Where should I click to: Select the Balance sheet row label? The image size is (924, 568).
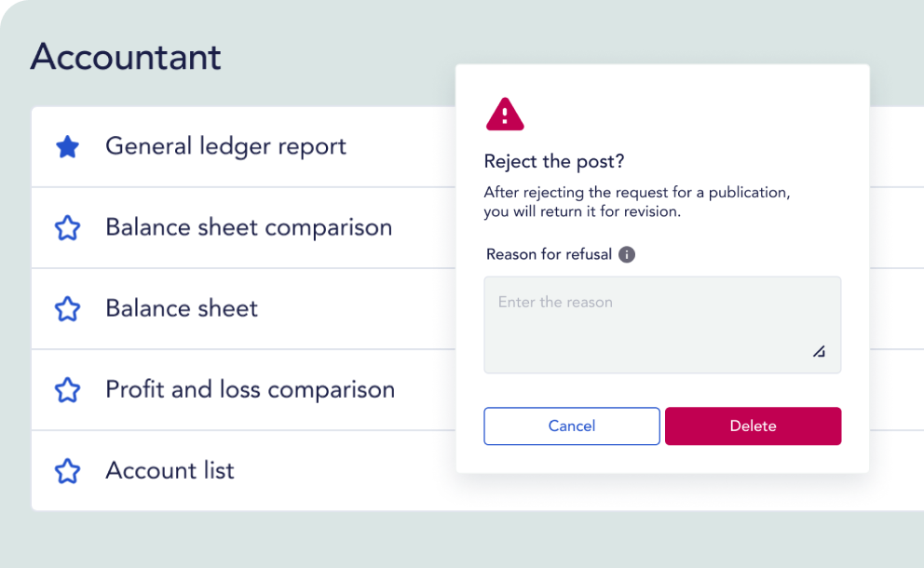pyautogui.click(x=182, y=308)
